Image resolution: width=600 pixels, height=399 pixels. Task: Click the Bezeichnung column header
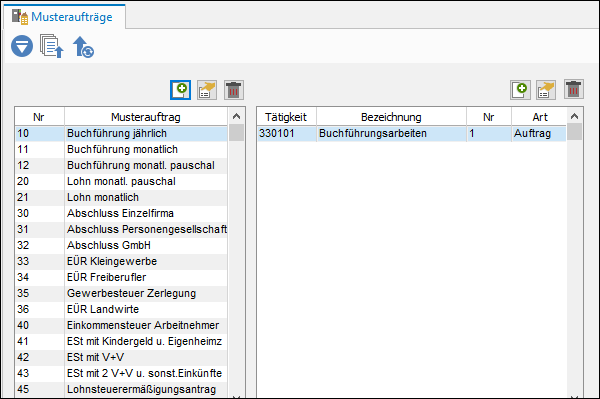pos(391,117)
